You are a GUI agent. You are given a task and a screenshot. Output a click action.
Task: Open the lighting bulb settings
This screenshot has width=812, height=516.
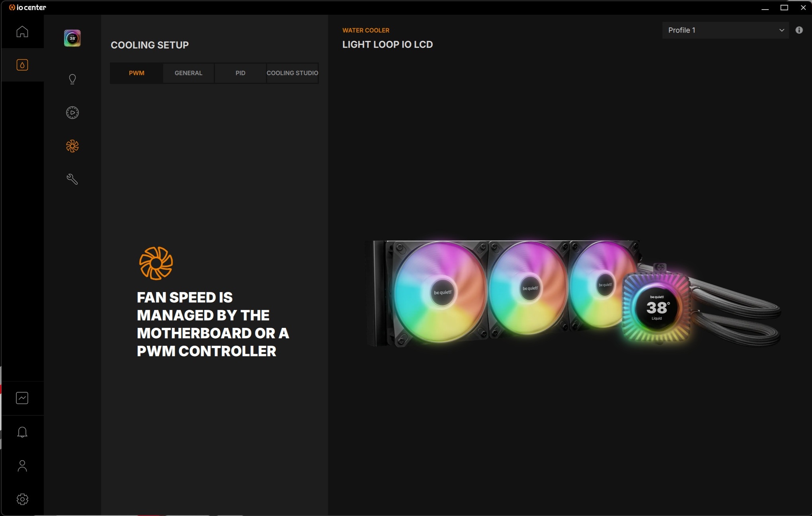(x=72, y=79)
